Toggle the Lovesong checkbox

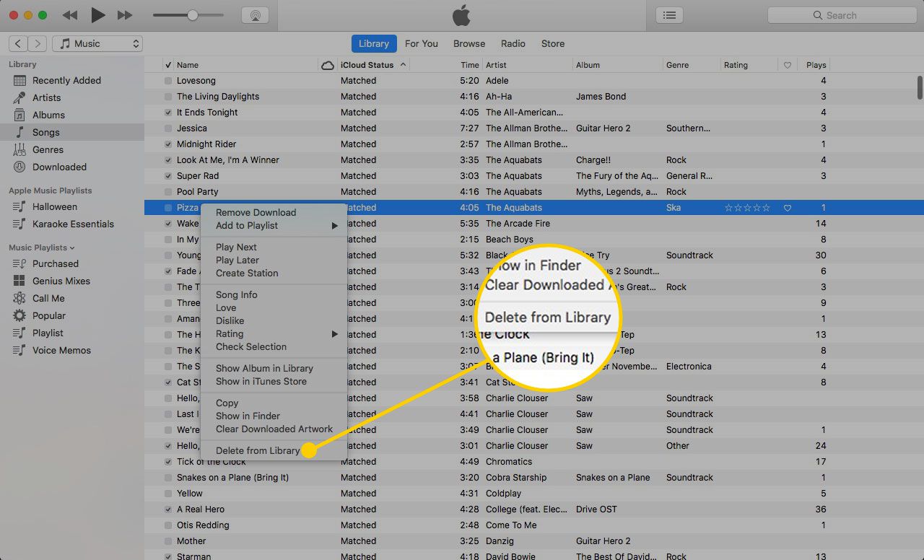(x=168, y=81)
